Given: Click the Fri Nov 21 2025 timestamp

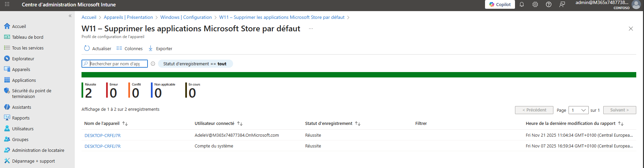Looking at the screenshot, I should coord(579,135).
